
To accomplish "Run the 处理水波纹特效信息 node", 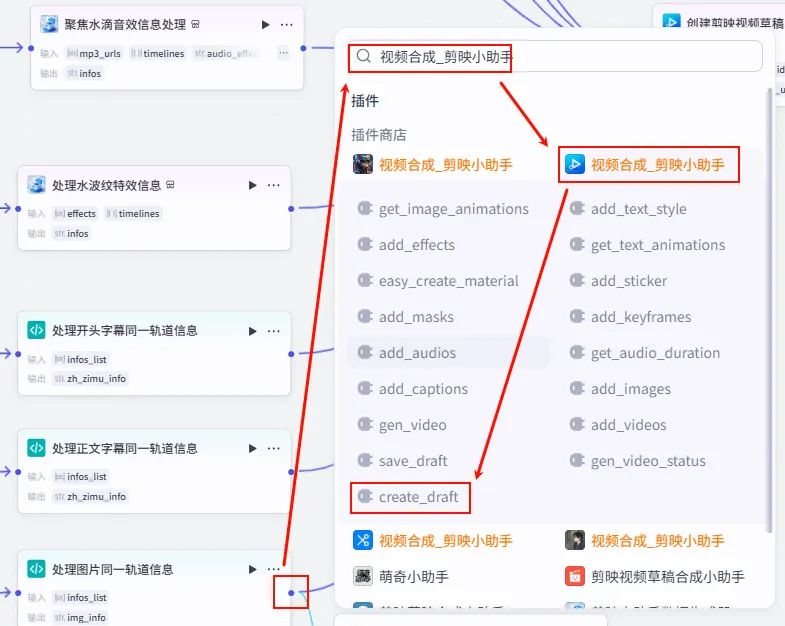I will point(253,185).
